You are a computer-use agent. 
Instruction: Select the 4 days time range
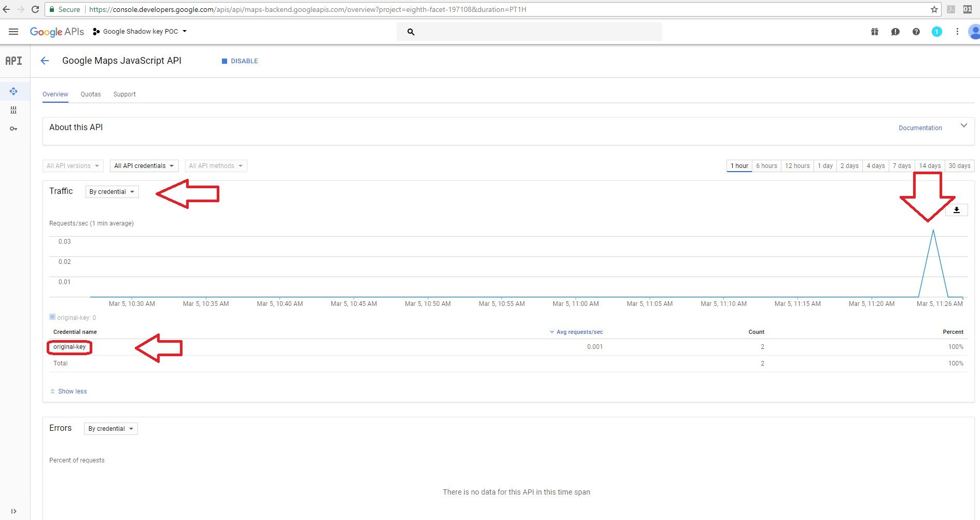click(876, 166)
